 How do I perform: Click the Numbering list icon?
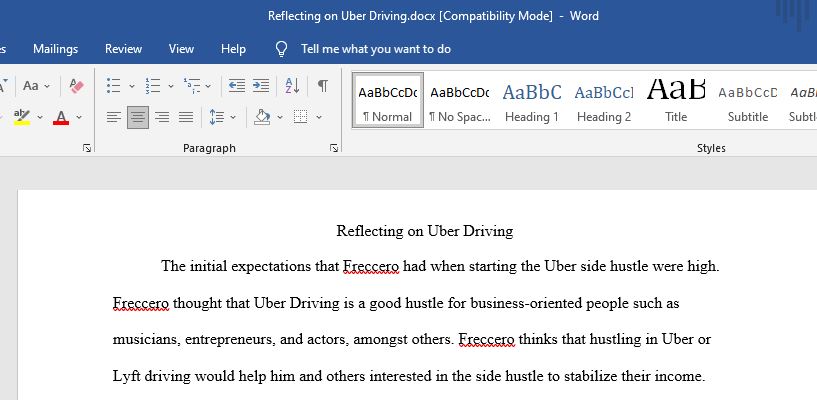[153, 85]
